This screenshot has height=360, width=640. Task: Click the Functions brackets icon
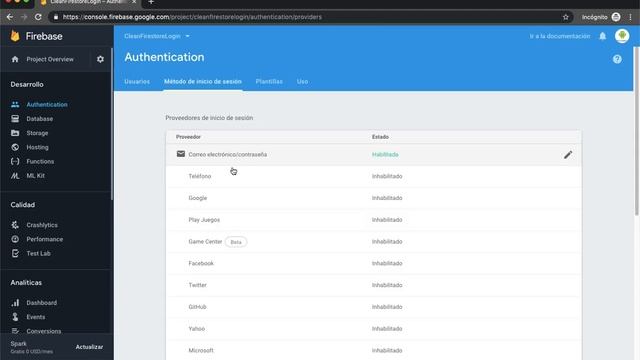[15, 162]
